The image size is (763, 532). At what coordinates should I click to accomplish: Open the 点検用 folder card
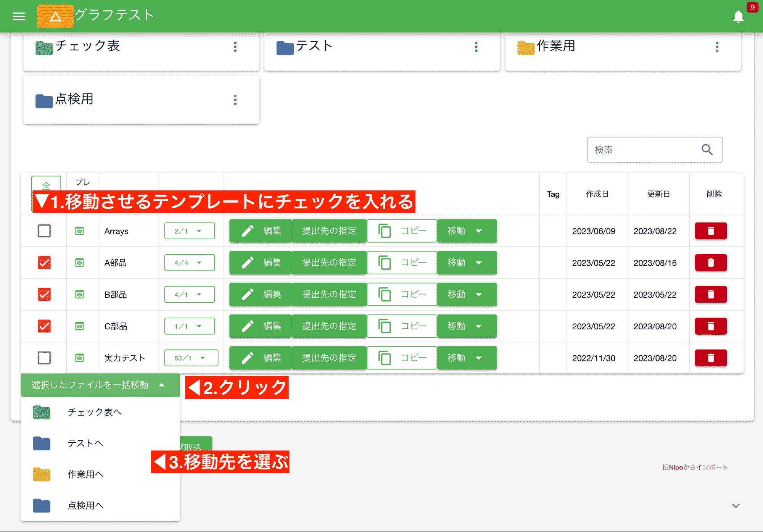pyautogui.click(x=141, y=100)
